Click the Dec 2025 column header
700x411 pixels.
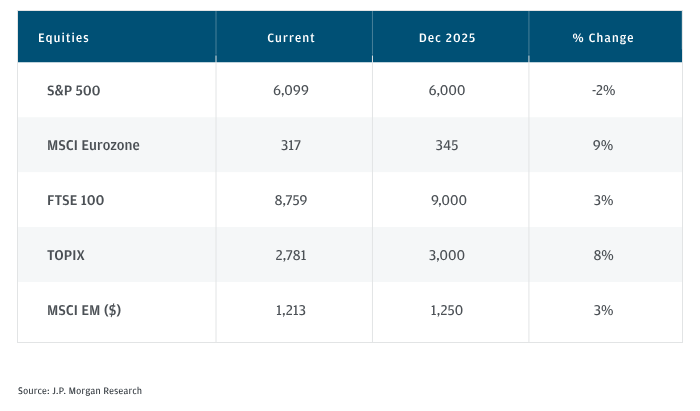coord(447,38)
